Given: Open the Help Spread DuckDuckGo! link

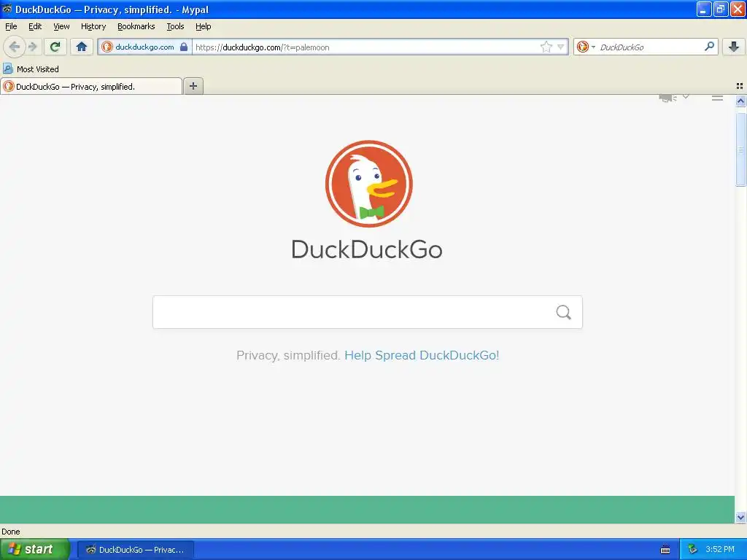Looking at the screenshot, I should [422, 355].
